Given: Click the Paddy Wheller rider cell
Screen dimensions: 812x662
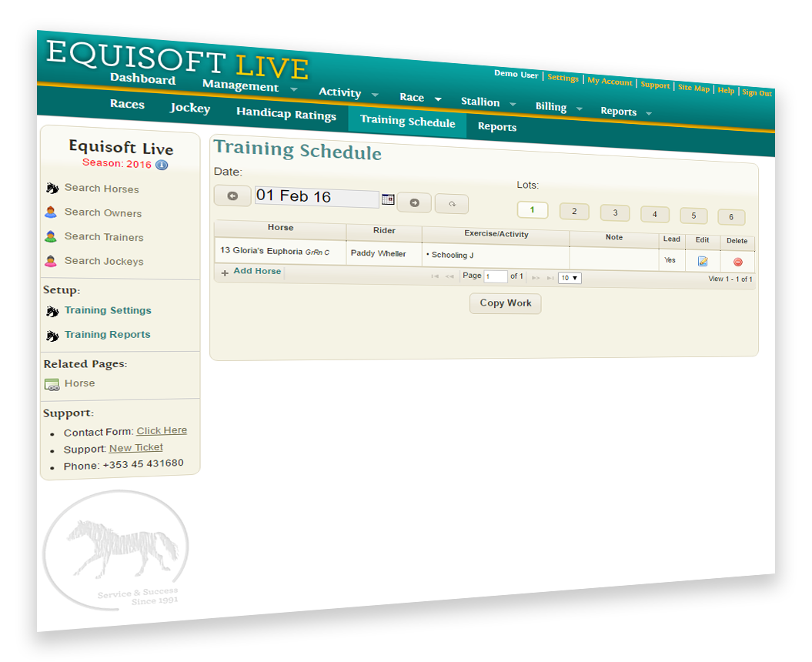Looking at the screenshot, I should (384, 254).
